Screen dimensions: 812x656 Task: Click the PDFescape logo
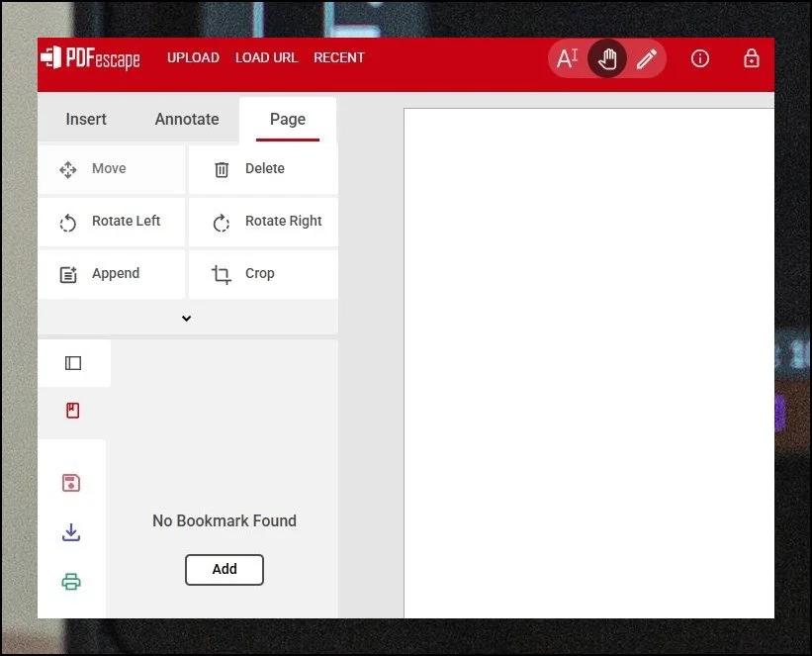[x=91, y=58]
